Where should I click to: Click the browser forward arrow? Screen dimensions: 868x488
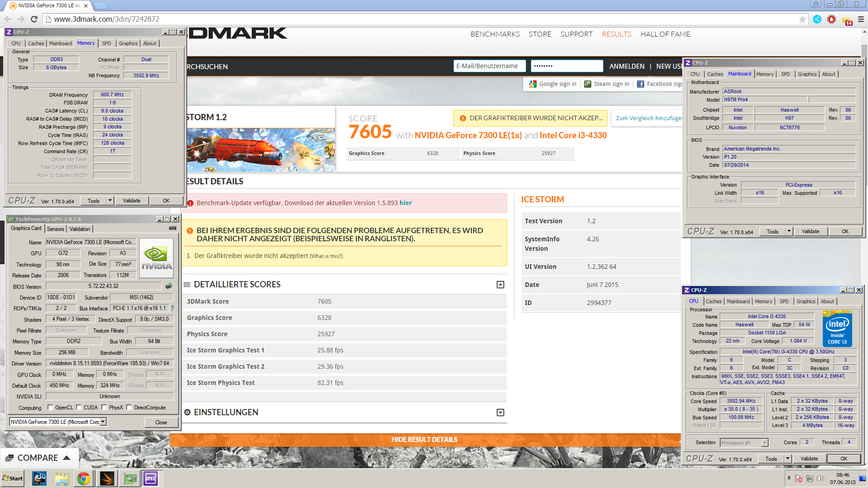pos(21,19)
